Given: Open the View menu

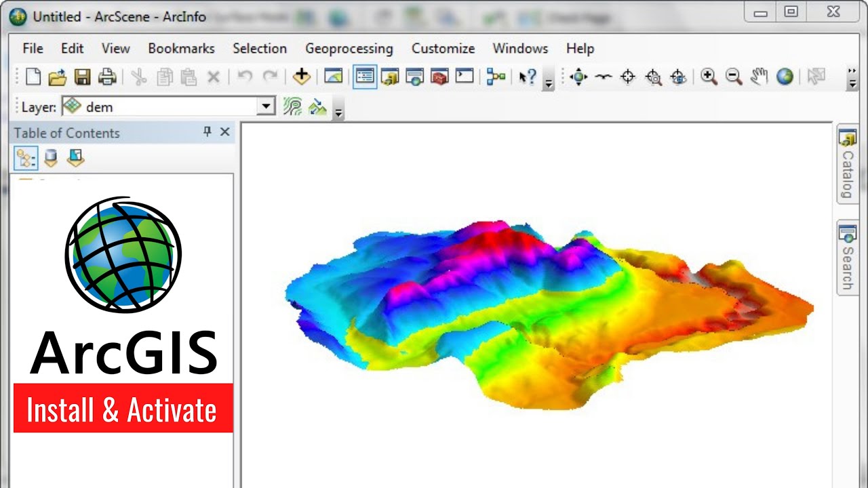Looking at the screenshot, I should [x=116, y=49].
